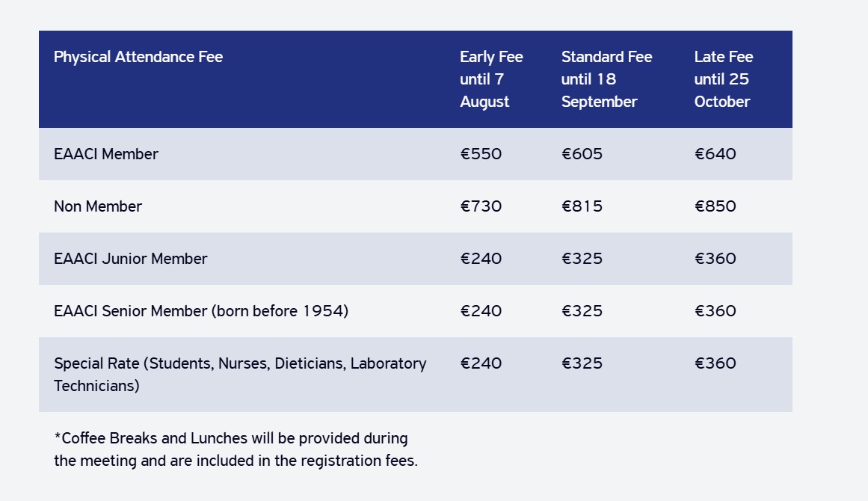Click the EAACI Member row label
This screenshot has height=501, width=868.
(x=105, y=154)
